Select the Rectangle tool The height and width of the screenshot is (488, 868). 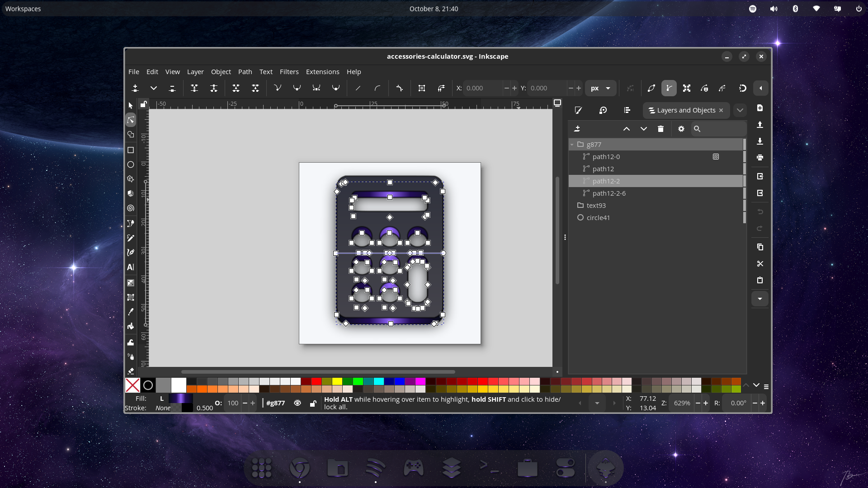(131, 150)
